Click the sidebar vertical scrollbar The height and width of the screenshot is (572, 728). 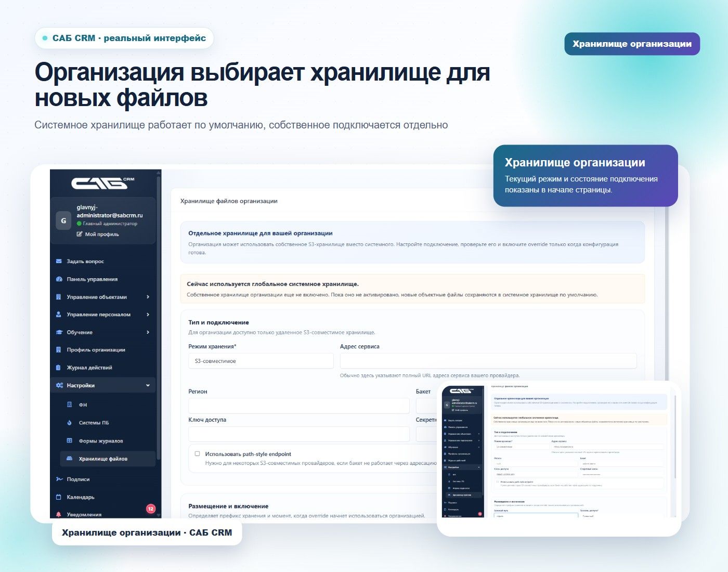click(159, 317)
